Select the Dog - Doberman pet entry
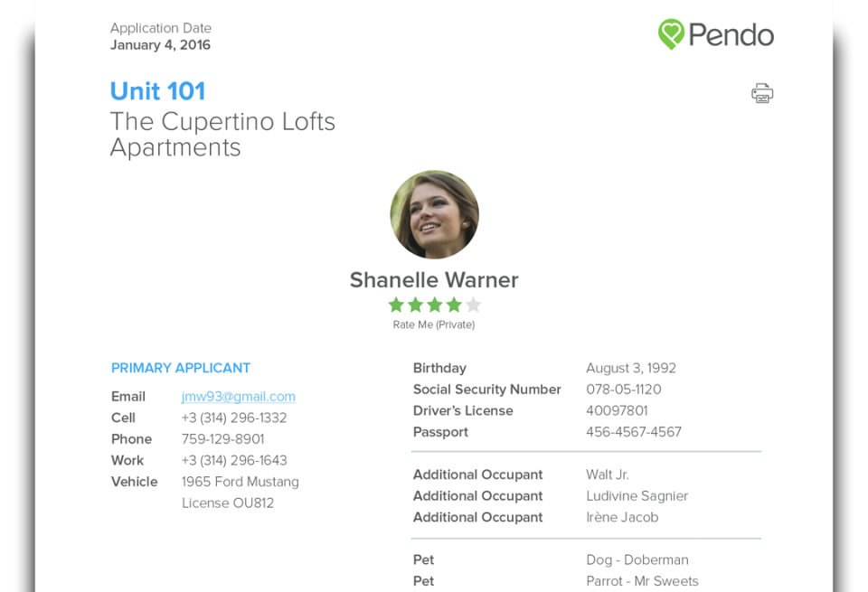This screenshot has height=592, width=868. tap(637, 559)
